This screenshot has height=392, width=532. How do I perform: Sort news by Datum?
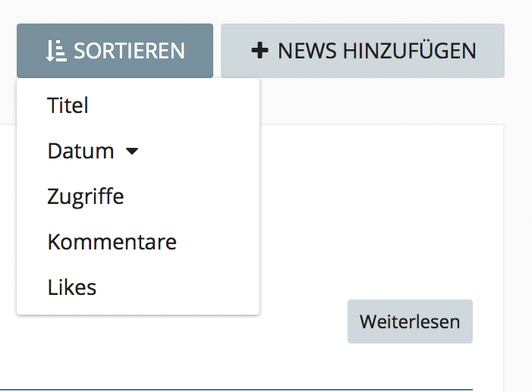(x=80, y=151)
